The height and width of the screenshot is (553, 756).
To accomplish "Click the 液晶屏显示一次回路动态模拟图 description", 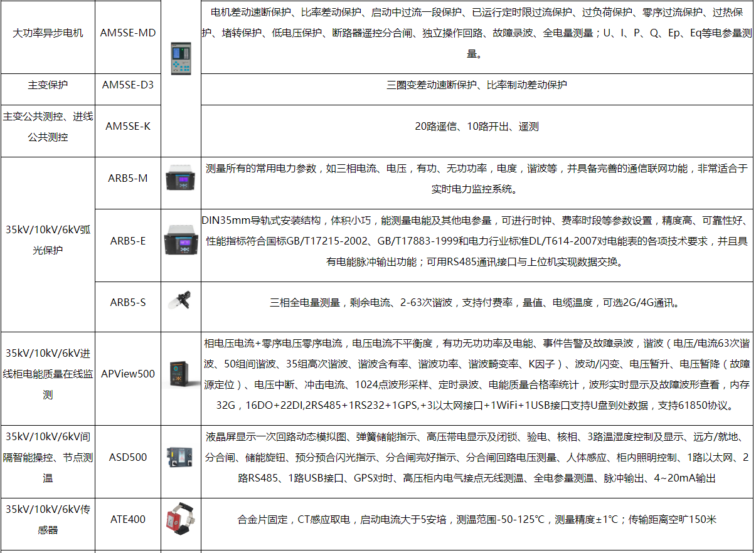I will (x=477, y=457).
